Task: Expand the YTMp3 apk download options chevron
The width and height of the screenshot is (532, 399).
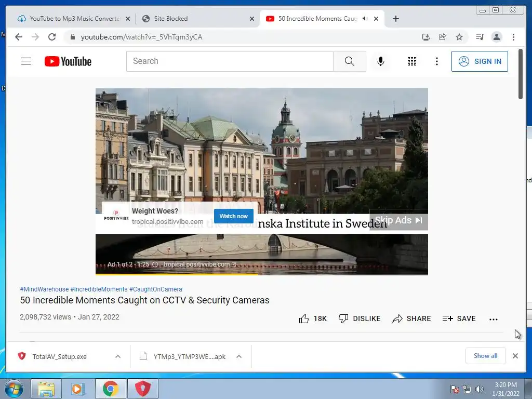Action: [x=239, y=356]
